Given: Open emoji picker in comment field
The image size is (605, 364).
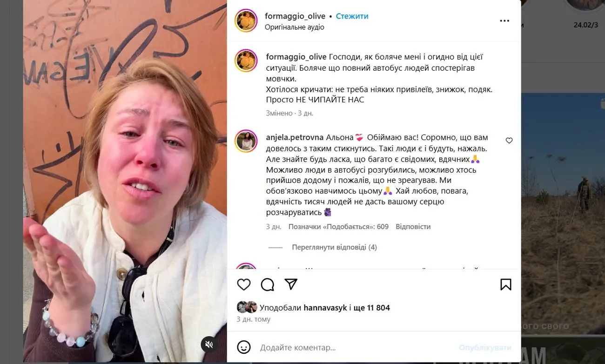Looking at the screenshot, I should [244, 347].
